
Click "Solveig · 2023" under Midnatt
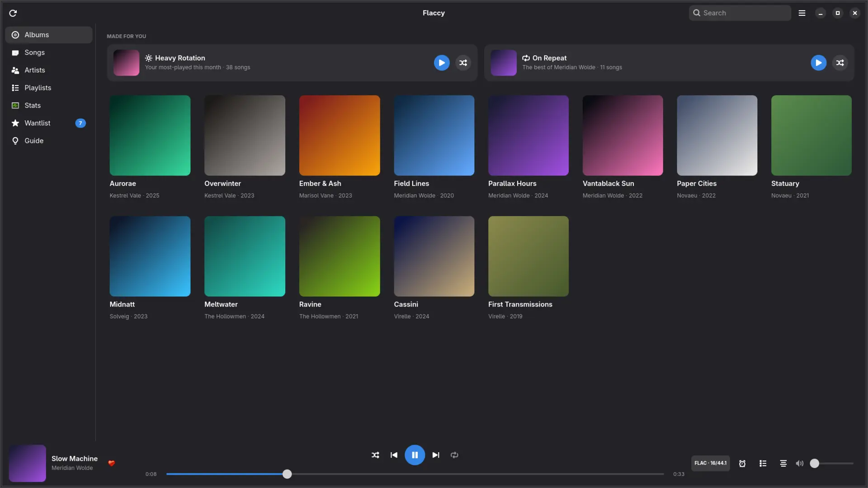click(x=128, y=316)
